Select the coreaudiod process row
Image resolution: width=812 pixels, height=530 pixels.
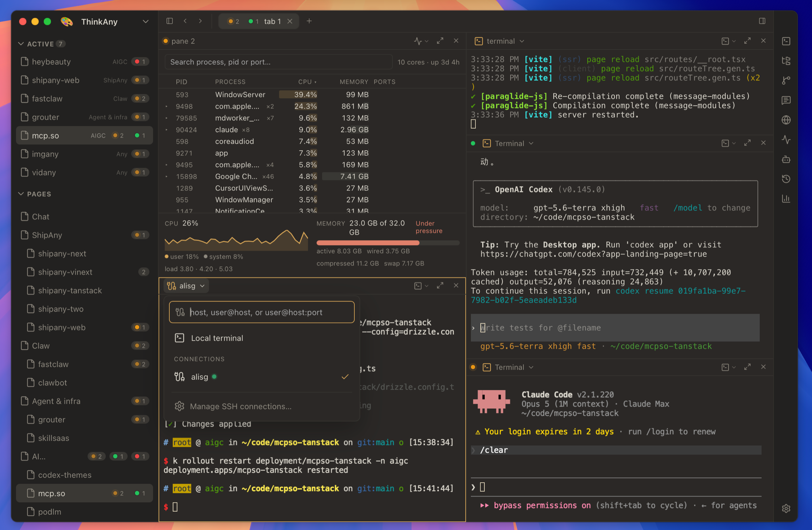pos(312,141)
